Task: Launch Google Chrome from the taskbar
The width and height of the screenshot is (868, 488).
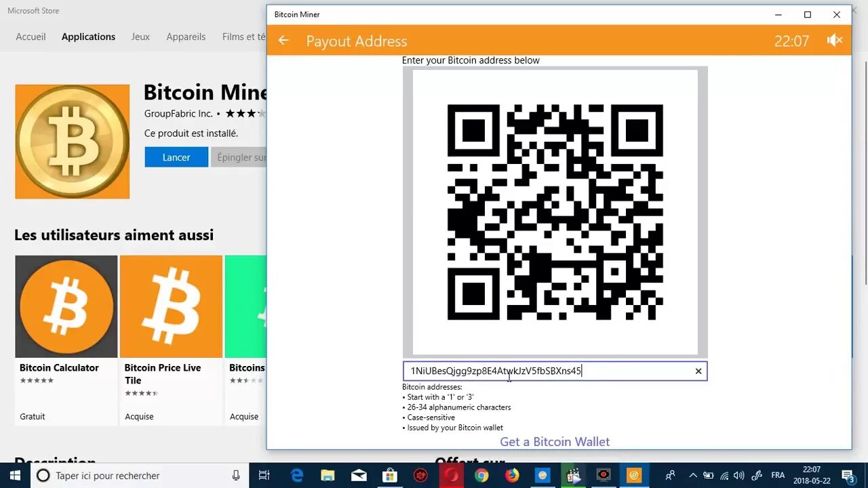Action: click(481, 475)
